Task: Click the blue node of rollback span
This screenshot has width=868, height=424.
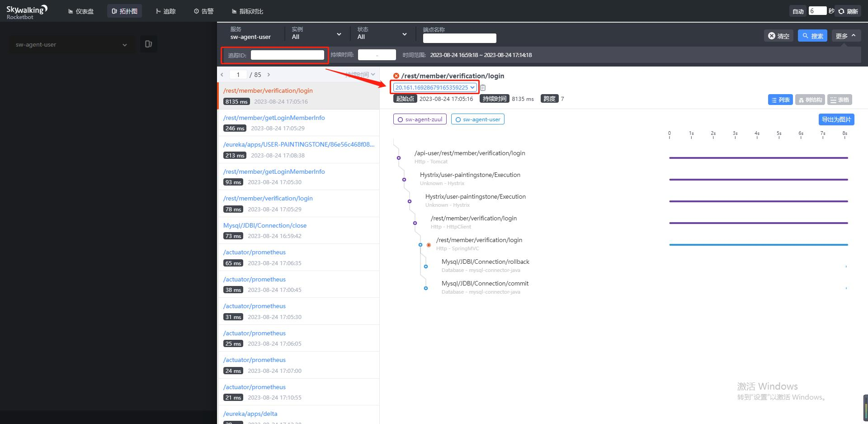Action: (x=426, y=267)
